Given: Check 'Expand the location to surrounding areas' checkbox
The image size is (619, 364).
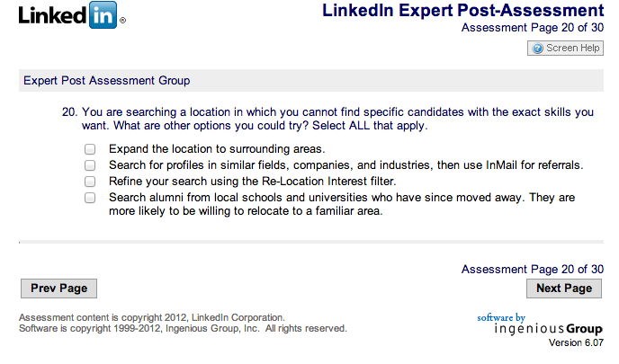Looking at the screenshot, I should click(90, 149).
